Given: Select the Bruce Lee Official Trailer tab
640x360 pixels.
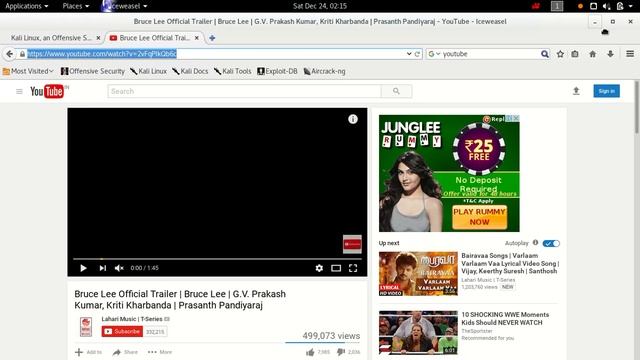Looking at the screenshot, I should 154,38.
